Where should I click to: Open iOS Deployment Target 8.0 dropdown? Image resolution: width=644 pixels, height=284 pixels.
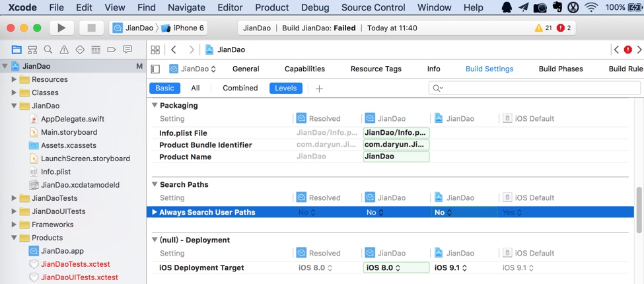(395, 267)
